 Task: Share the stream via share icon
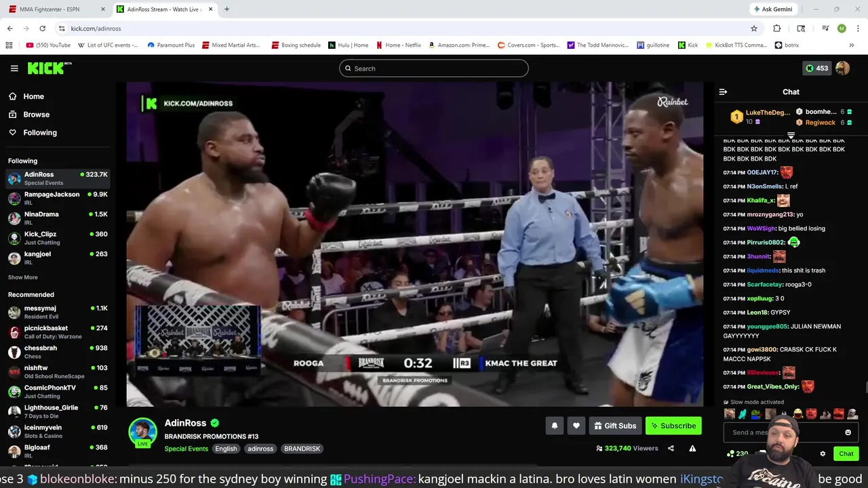(671, 448)
